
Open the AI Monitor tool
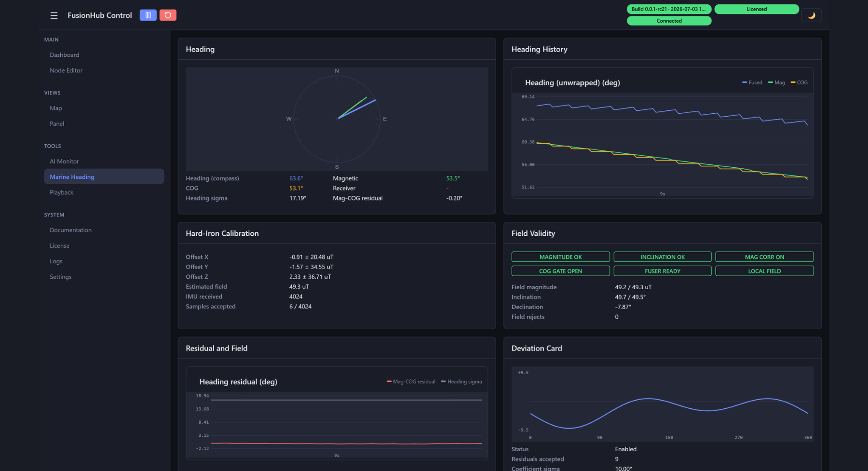point(64,161)
